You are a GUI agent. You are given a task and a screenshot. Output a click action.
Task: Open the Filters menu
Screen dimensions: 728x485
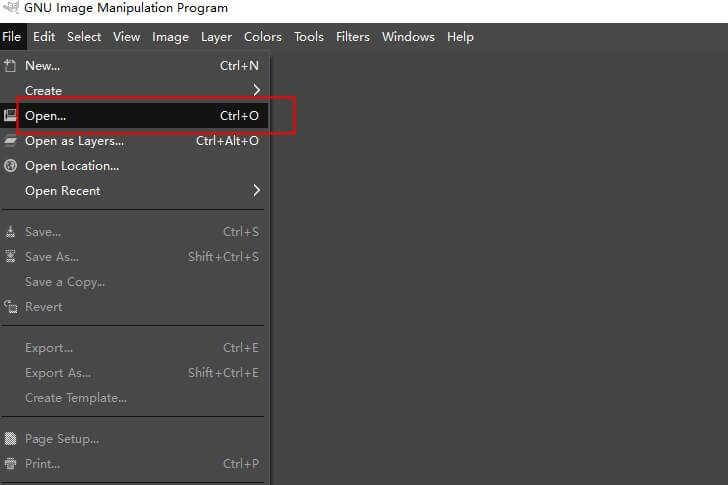(x=353, y=37)
